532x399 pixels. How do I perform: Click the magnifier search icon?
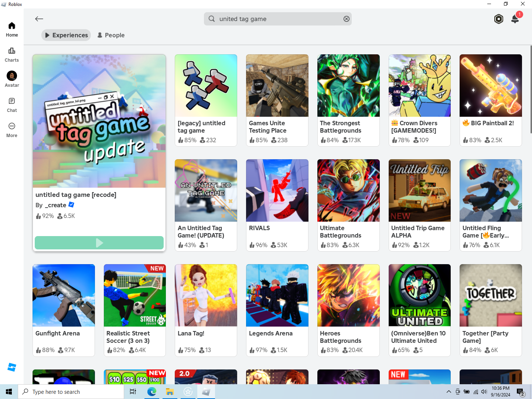tap(212, 19)
